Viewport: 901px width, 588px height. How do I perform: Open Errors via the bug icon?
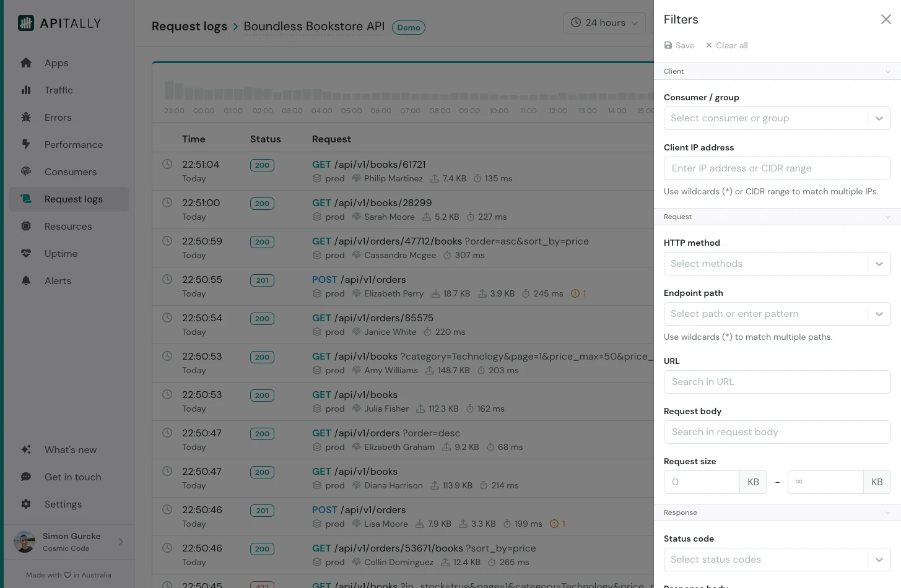point(26,117)
